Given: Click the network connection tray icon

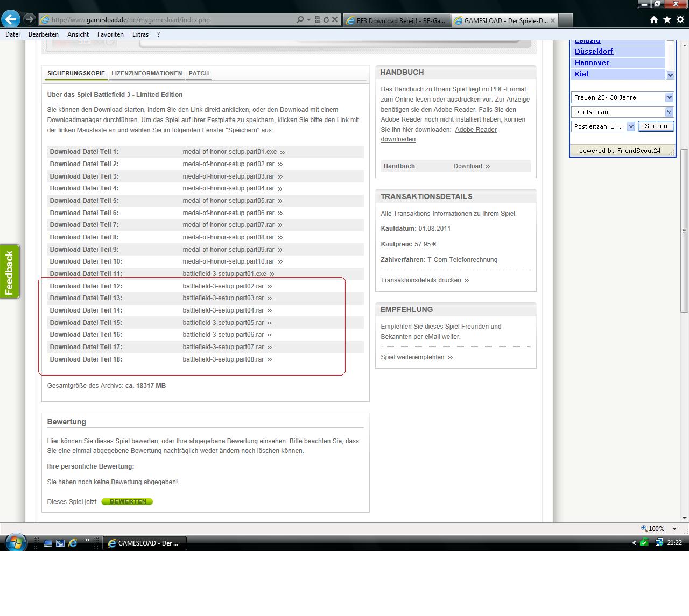Looking at the screenshot, I should (659, 543).
